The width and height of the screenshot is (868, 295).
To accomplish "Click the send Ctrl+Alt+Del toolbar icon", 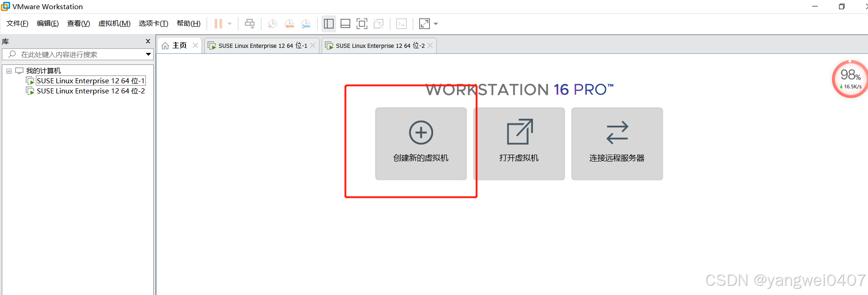I will point(249,23).
